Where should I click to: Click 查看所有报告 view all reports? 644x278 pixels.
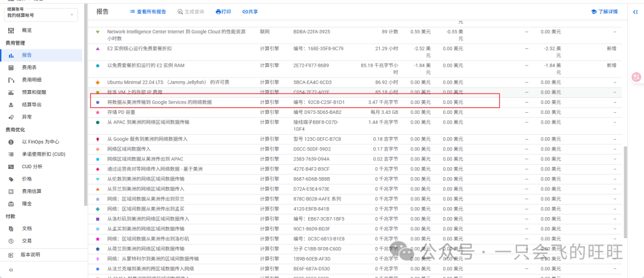click(148, 12)
